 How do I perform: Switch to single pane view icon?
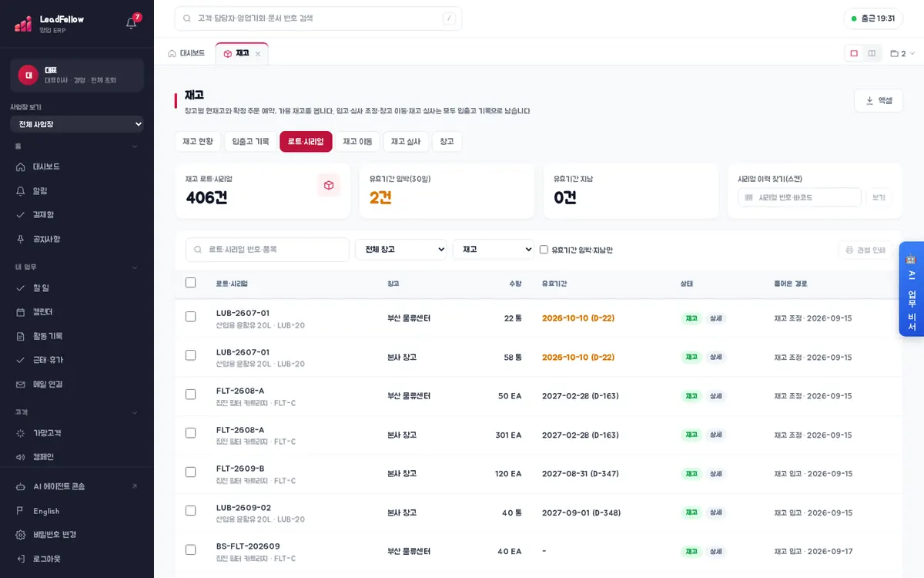tap(854, 53)
